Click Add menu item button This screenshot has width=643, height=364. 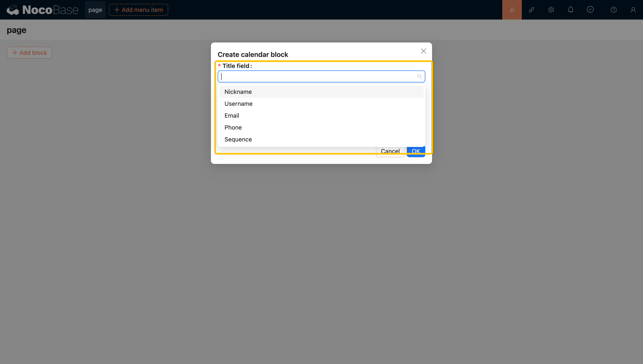138,10
